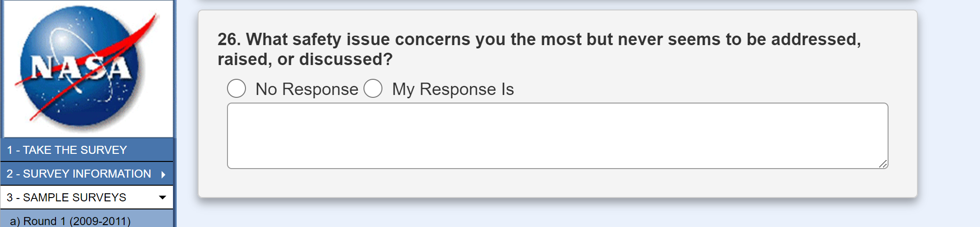Click the No Response text label

pos(307,89)
